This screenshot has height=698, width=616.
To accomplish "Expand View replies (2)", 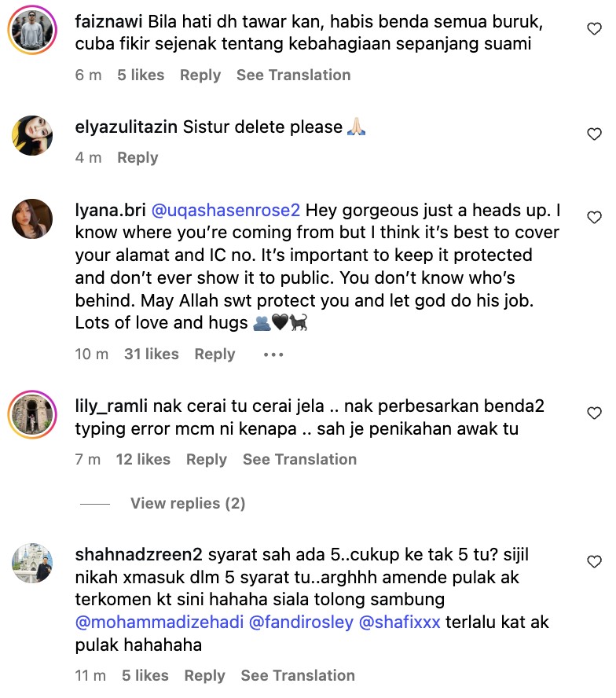I will point(188,503).
